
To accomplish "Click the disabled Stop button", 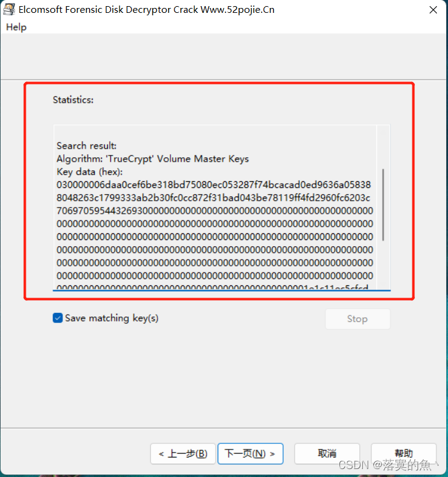I will click(x=357, y=319).
